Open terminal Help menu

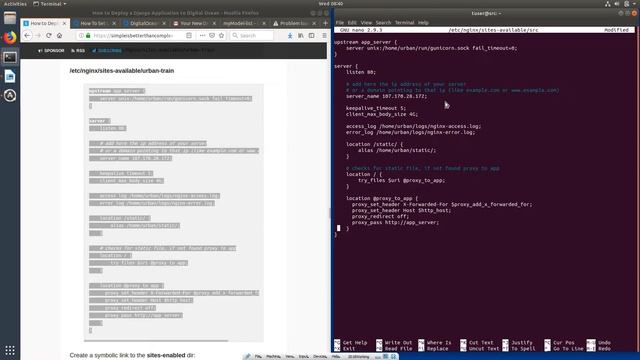pyautogui.click(x=423, y=22)
